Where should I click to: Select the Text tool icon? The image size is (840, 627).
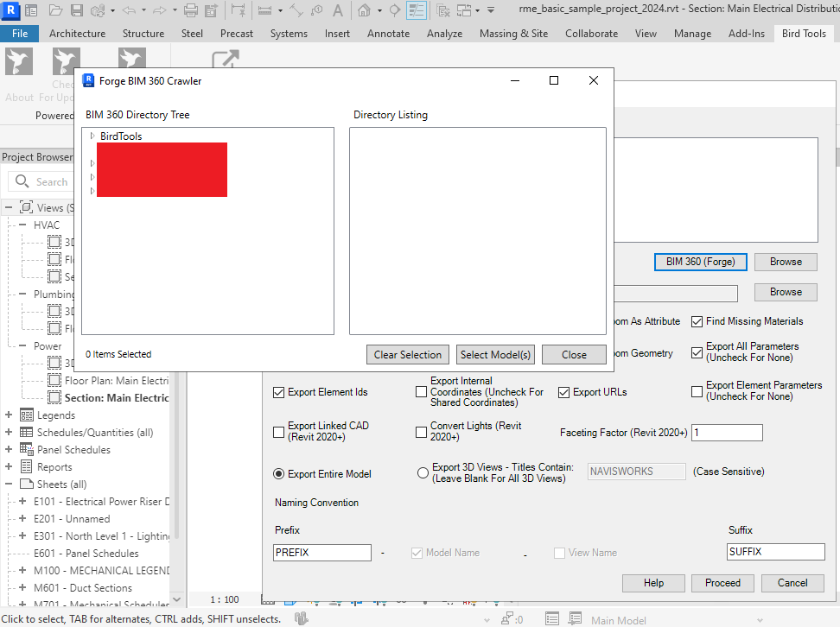pos(338,9)
